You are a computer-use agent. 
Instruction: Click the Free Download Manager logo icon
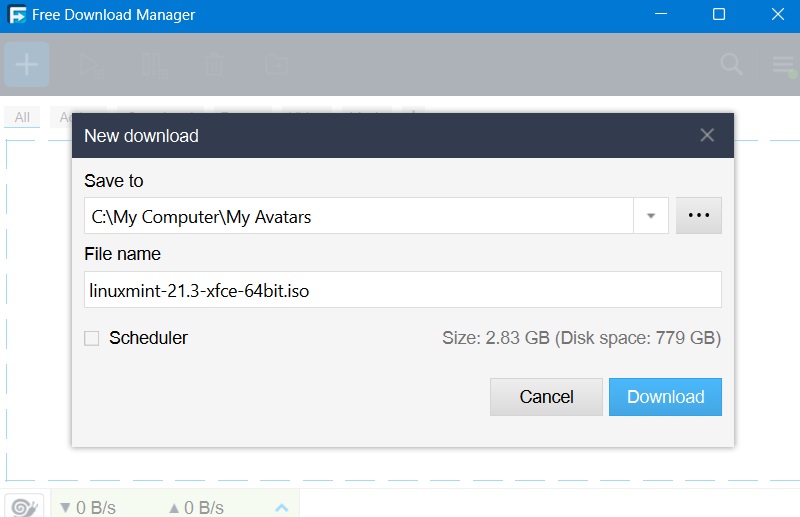click(x=17, y=14)
